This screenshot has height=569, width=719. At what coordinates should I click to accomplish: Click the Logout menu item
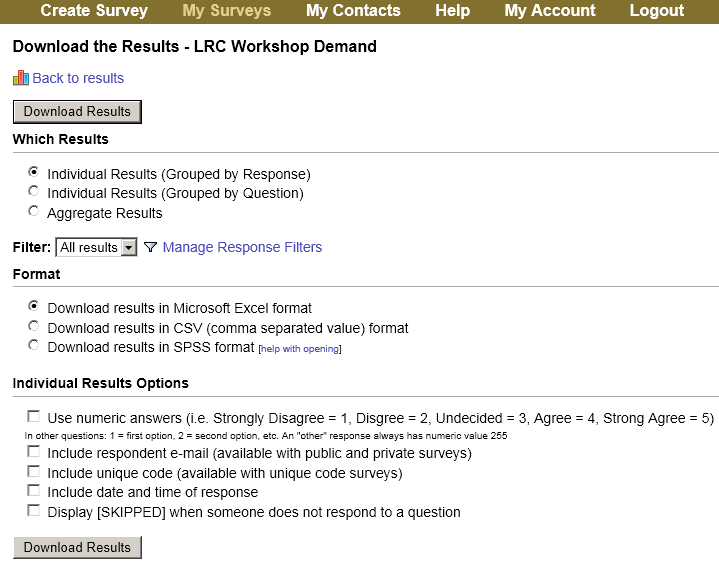pyautogui.click(x=657, y=11)
